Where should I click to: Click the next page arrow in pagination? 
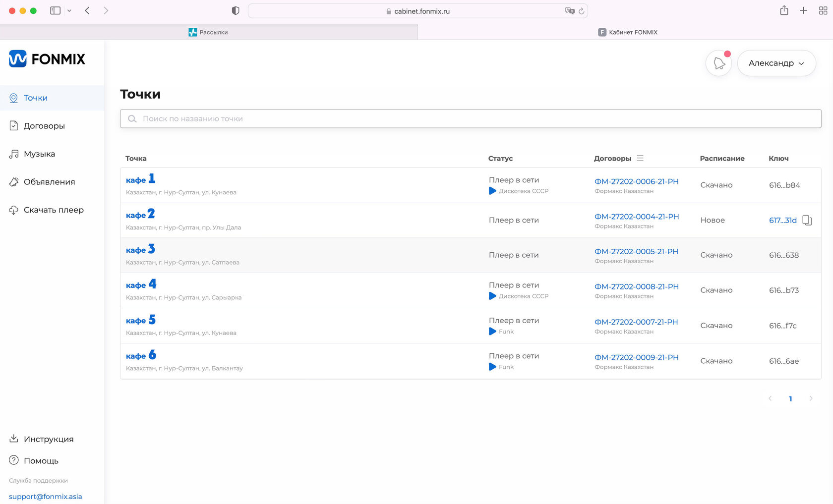click(811, 398)
